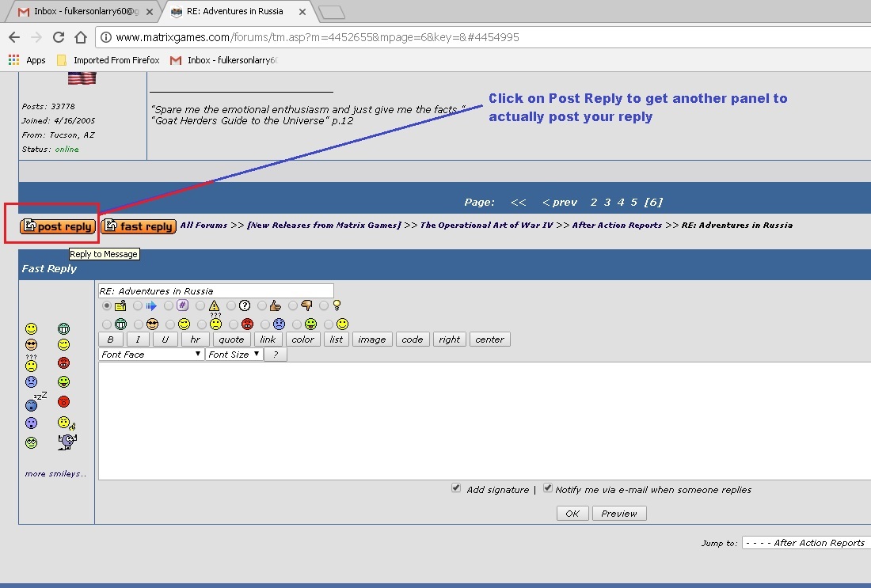Select the question mark message icon radio

pos(231,305)
